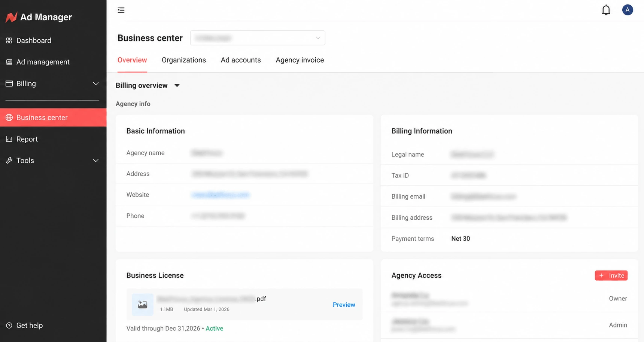Switch to the Ad accounts tab
This screenshot has width=644, height=342.
241,60
